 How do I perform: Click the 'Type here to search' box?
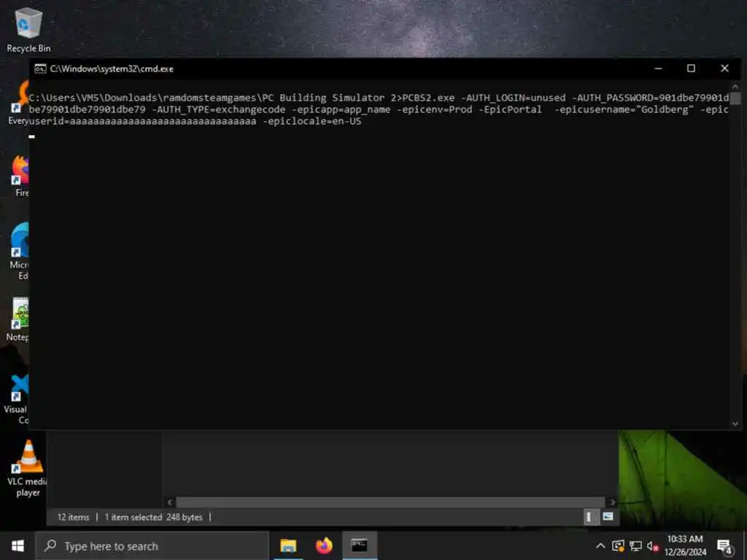(x=152, y=545)
